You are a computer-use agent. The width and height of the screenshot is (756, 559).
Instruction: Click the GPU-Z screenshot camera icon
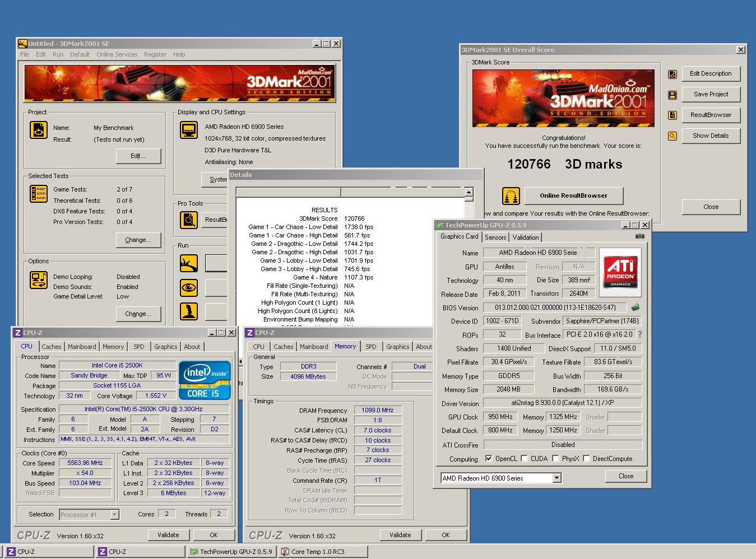click(639, 236)
